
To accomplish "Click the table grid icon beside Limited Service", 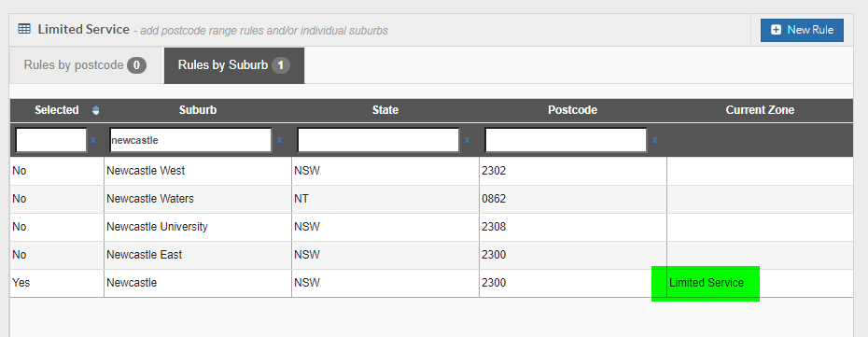I will tap(24, 29).
